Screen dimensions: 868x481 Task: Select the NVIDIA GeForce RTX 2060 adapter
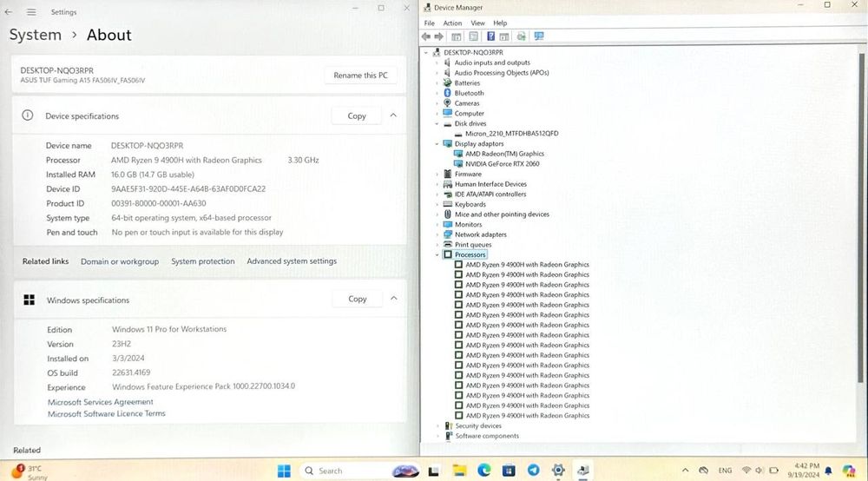point(502,164)
